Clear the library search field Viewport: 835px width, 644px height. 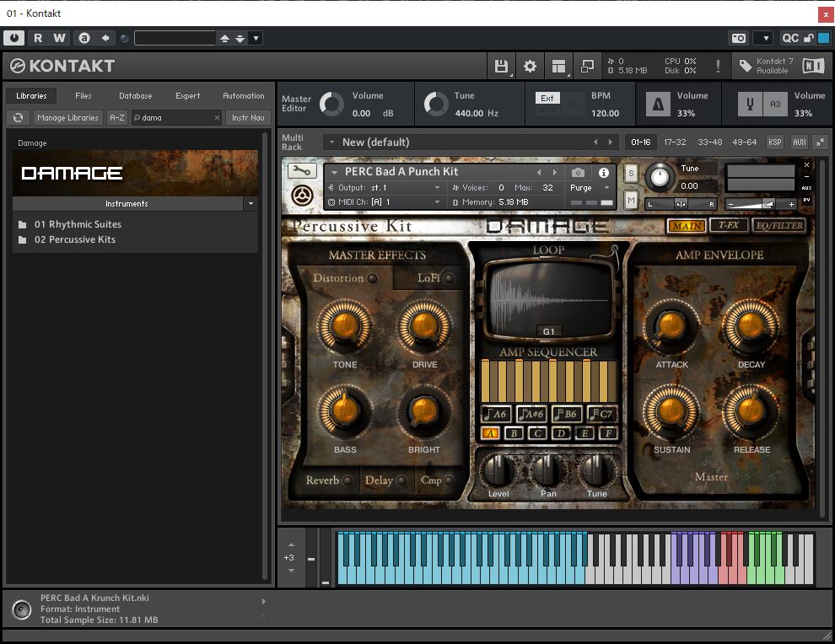[x=217, y=118]
